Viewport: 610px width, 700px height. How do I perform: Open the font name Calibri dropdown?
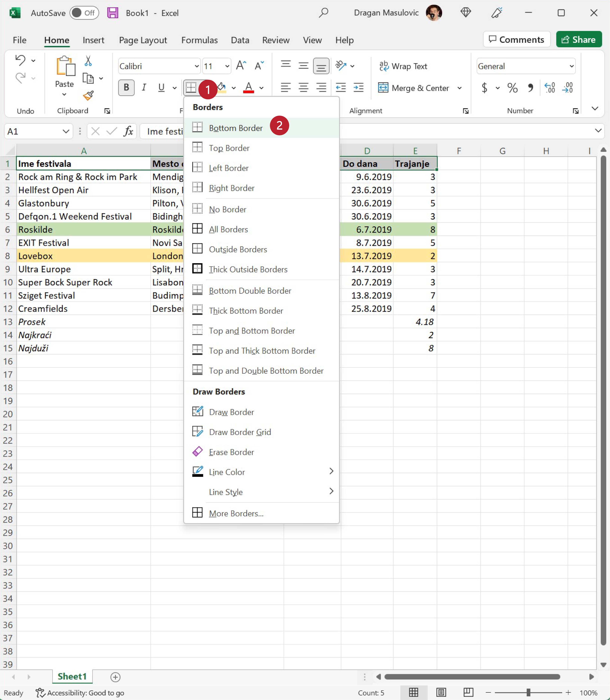pyautogui.click(x=196, y=66)
